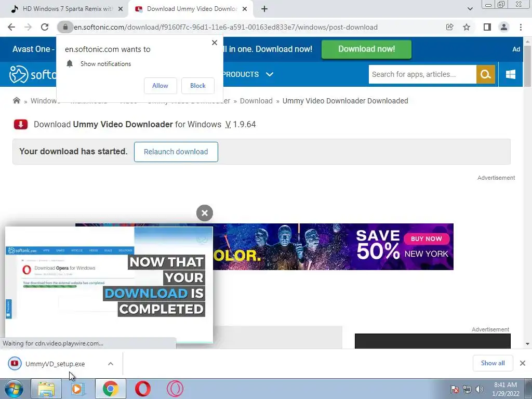Click the address bar URL

[225, 27]
